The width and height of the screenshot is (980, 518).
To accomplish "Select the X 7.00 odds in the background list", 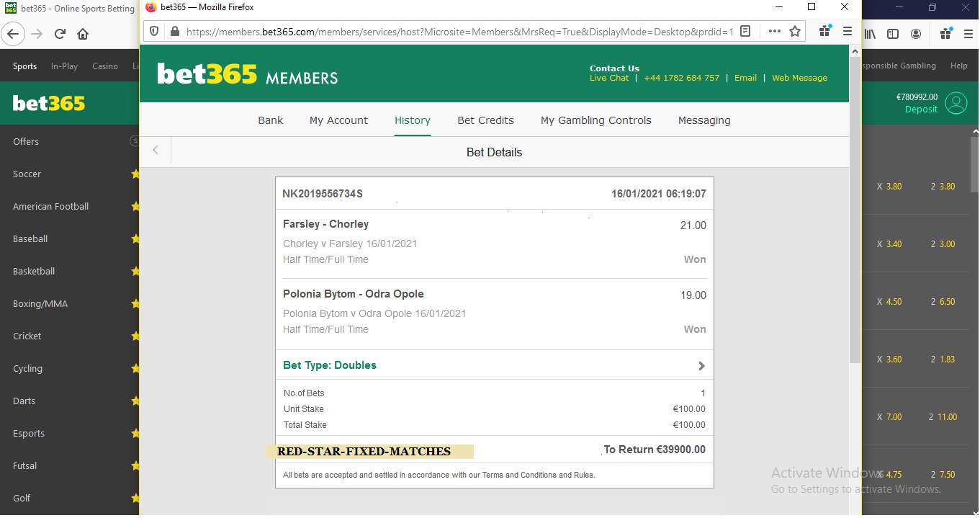I will [x=889, y=417].
